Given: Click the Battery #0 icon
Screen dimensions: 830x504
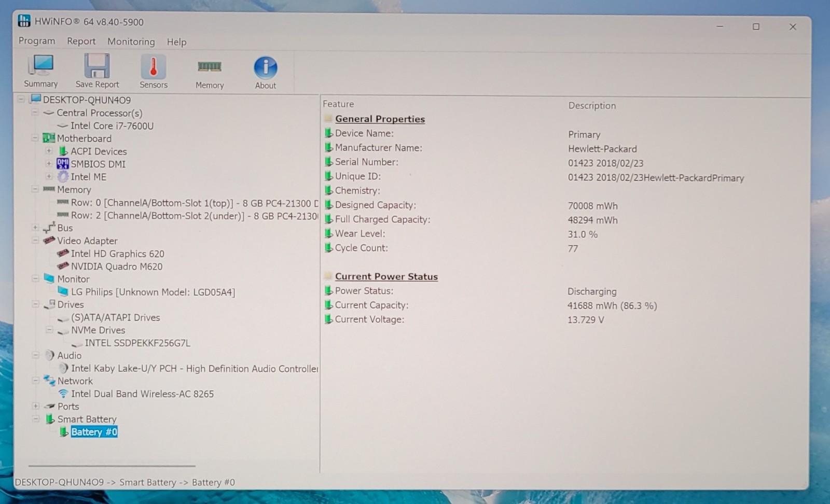Looking at the screenshot, I should (x=63, y=432).
